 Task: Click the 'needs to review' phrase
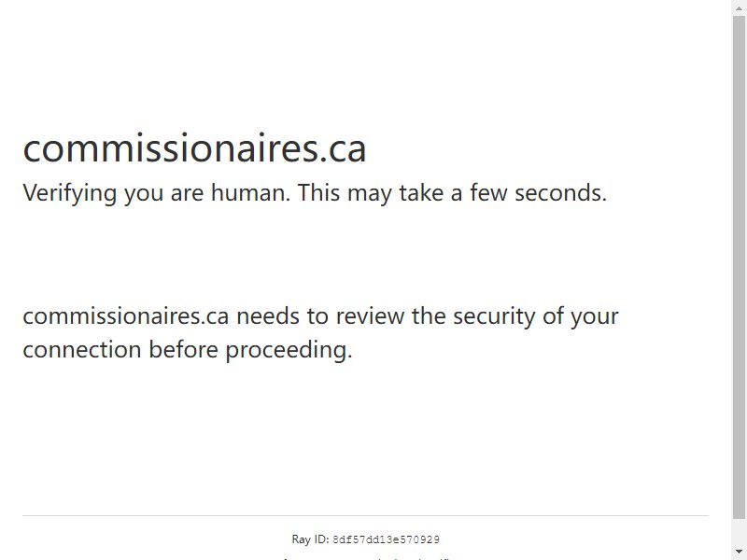point(320,316)
